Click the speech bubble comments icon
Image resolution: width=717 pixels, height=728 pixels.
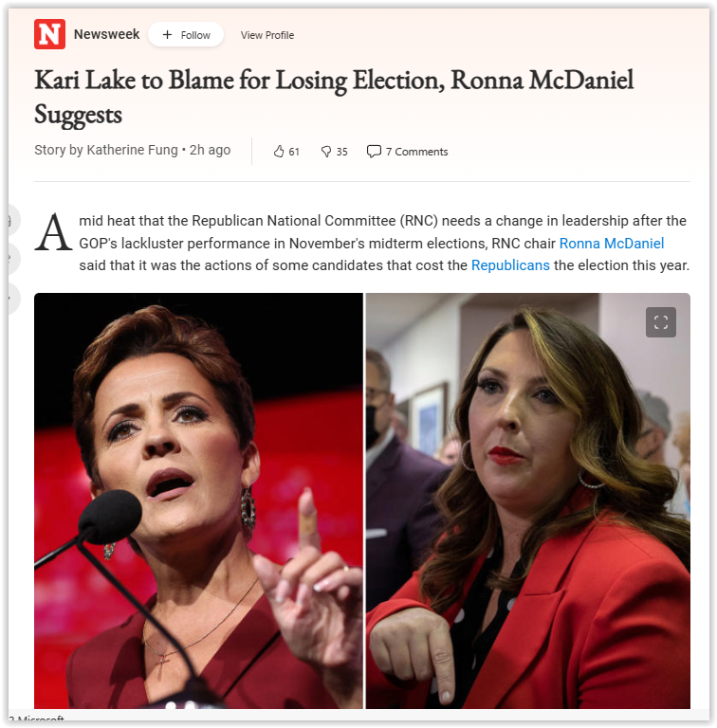tap(374, 152)
